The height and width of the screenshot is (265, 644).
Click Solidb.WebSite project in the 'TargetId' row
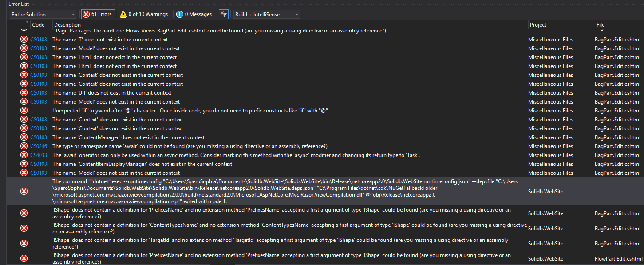point(545,243)
